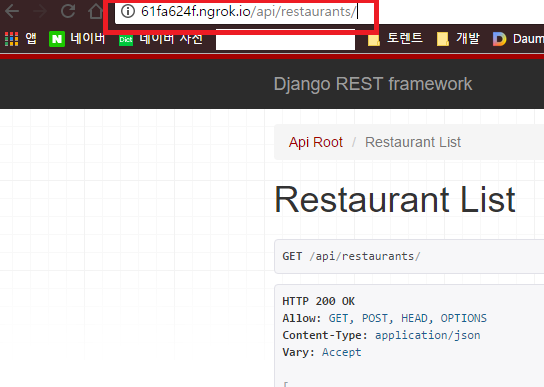The image size is (544, 387).
Task: Select the GET /api/restaurants/ request line
Action: tap(351, 256)
